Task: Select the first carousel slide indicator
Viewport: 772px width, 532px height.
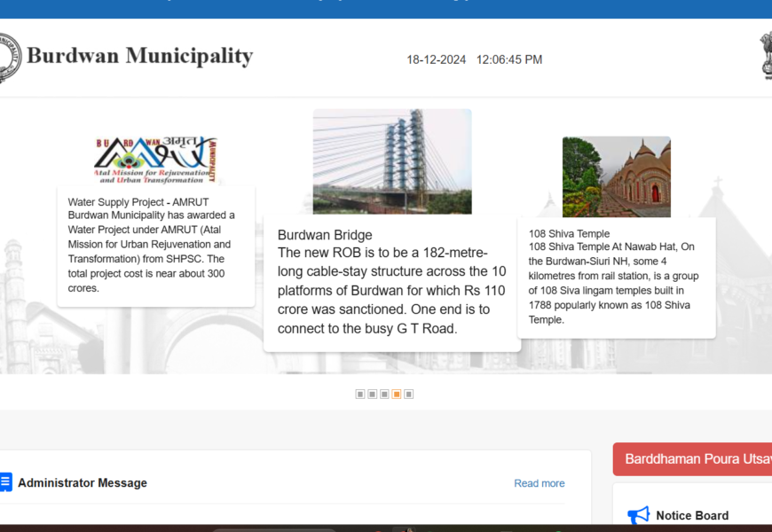Action: tap(360, 394)
